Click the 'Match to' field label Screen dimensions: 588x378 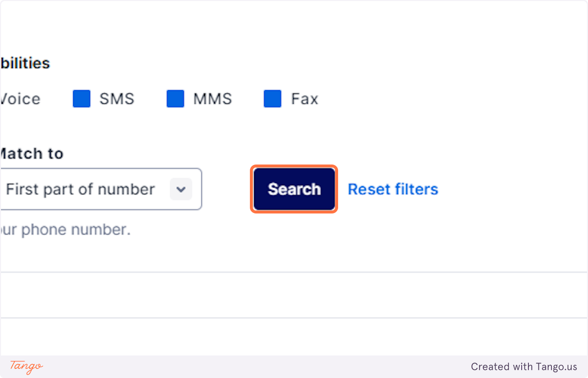tap(32, 154)
